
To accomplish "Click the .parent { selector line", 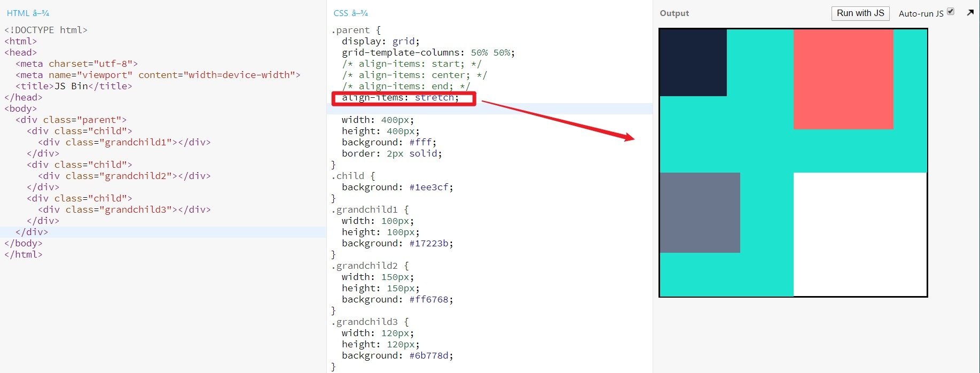I will point(356,30).
